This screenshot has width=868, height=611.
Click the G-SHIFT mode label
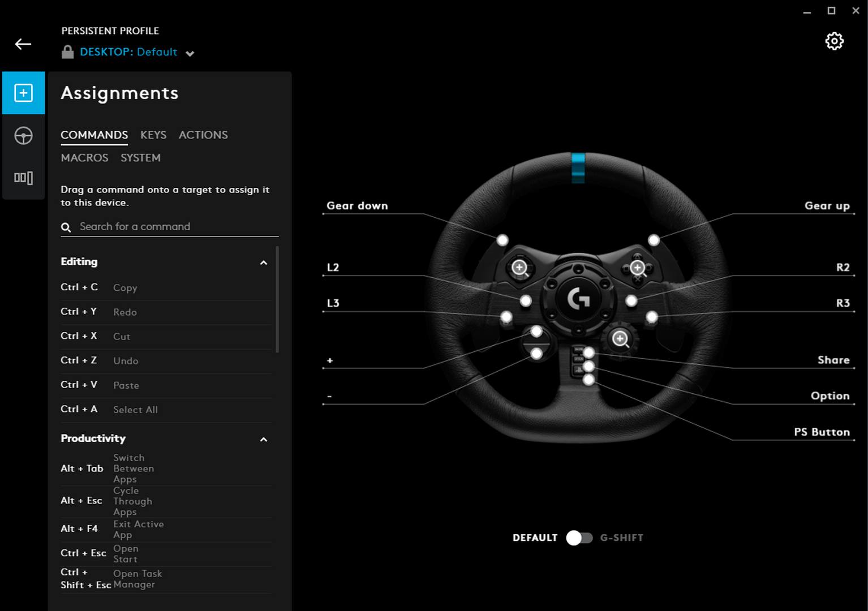click(x=621, y=538)
